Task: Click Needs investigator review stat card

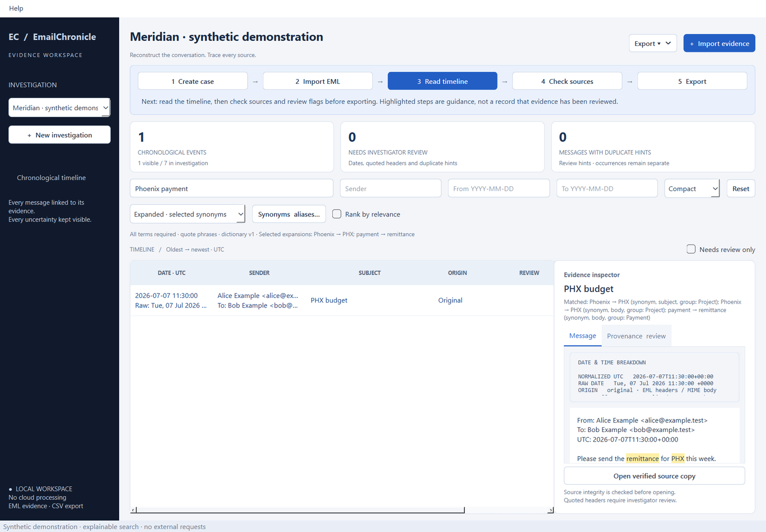Action: click(x=442, y=147)
